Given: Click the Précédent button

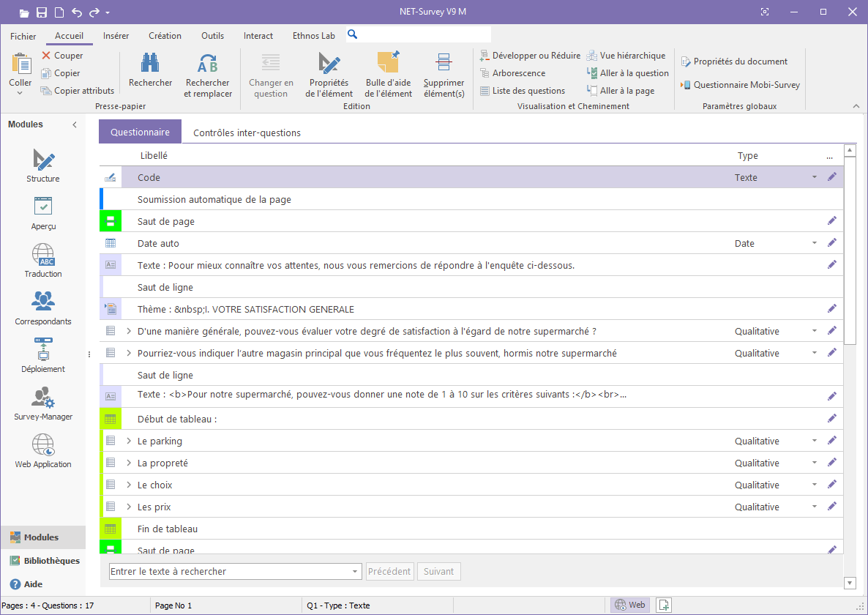Looking at the screenshot, I should (x=389, y=571).
